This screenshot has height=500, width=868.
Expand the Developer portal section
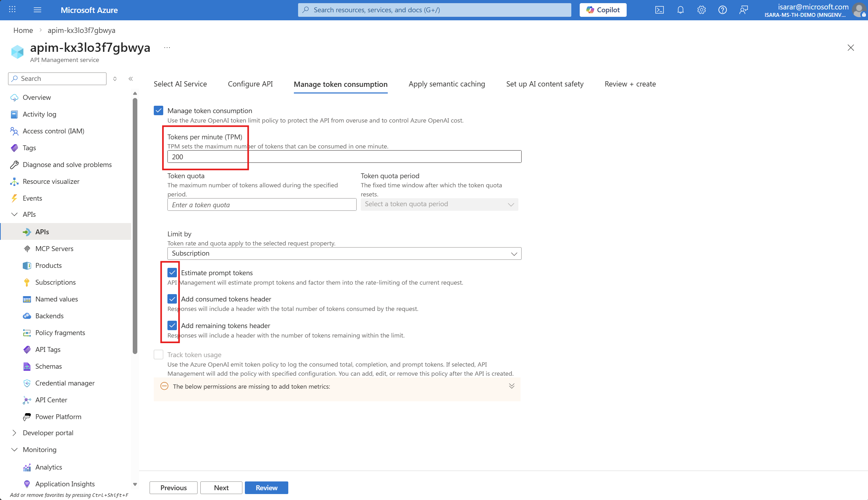click(14, 433)
